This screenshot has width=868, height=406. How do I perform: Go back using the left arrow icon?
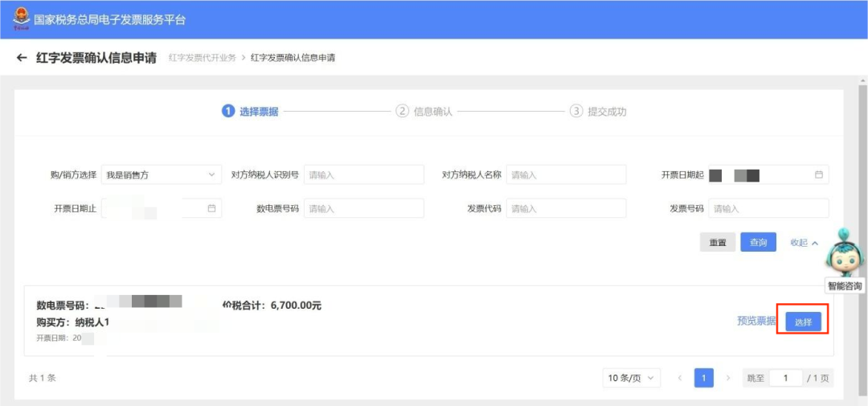[x=22, y=58]
